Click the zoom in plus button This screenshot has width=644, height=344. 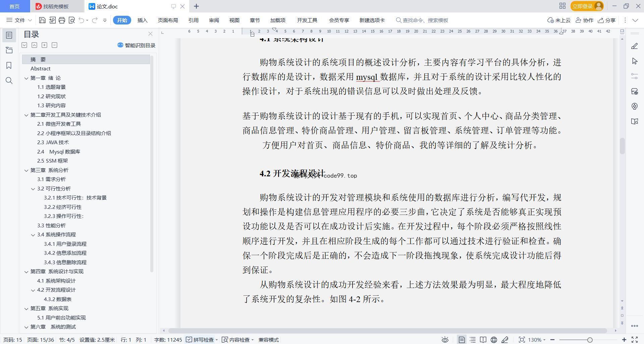coord(624,340)
